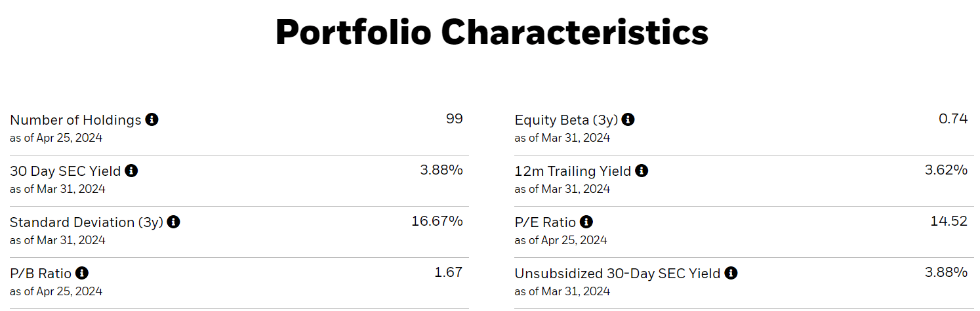Select the Standard Deviation (3y) label
Screen dimensions: 980x311
pos(87,222)
